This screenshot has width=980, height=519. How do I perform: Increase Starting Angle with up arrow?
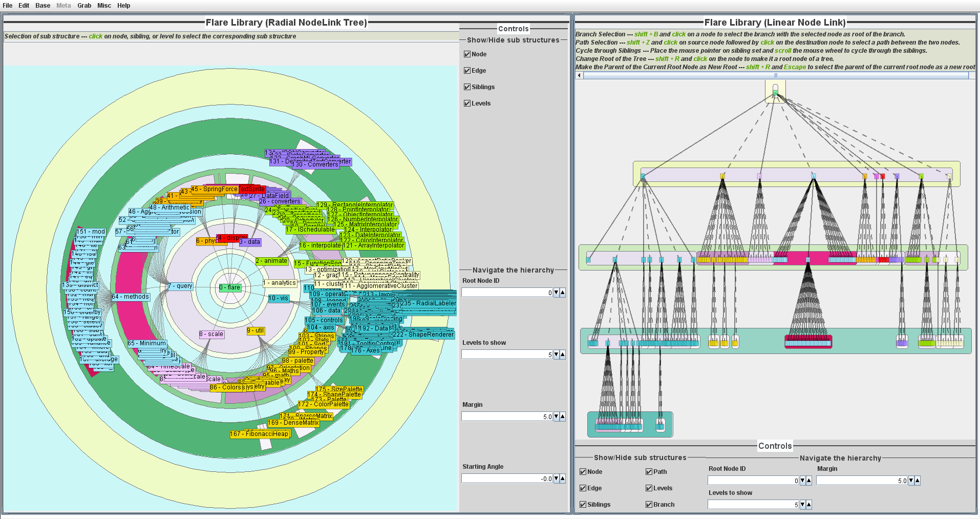[x=563, y=479]
